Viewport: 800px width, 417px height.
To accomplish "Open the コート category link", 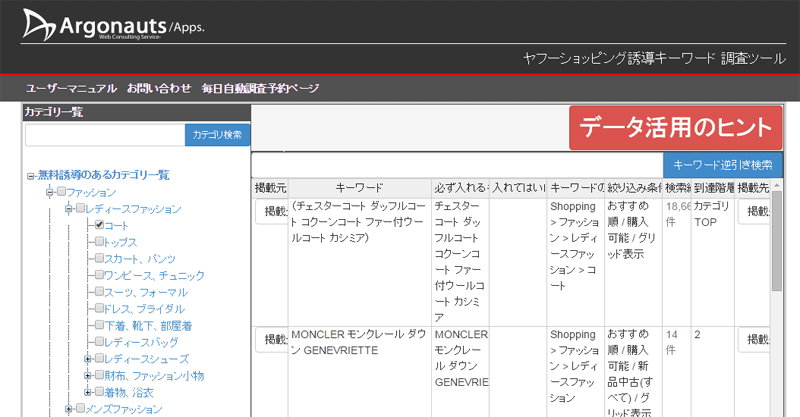I will 116,226.
